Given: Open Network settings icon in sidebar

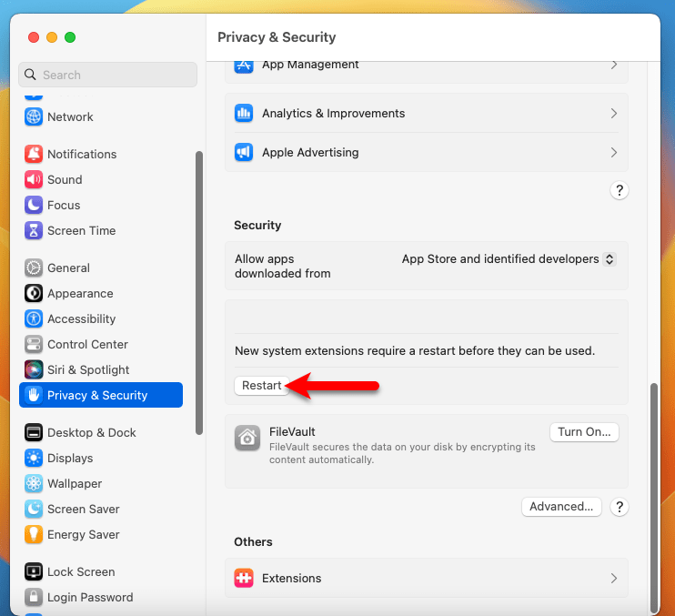Looking at the screenshot, I should [34, 116].
